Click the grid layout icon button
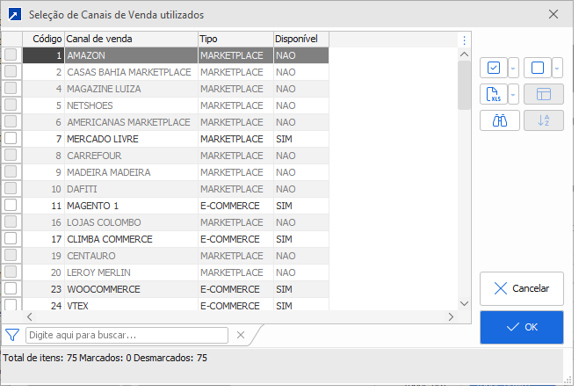The width and height of the screenshot is (586, 392). [x=544, y=94]
